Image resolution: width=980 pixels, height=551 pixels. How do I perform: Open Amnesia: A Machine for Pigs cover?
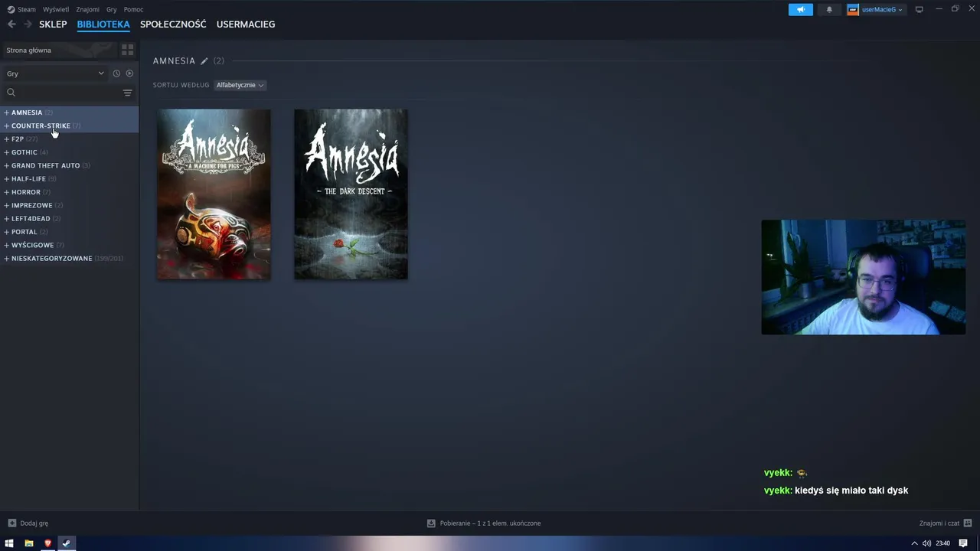click(x=214, y=194)
